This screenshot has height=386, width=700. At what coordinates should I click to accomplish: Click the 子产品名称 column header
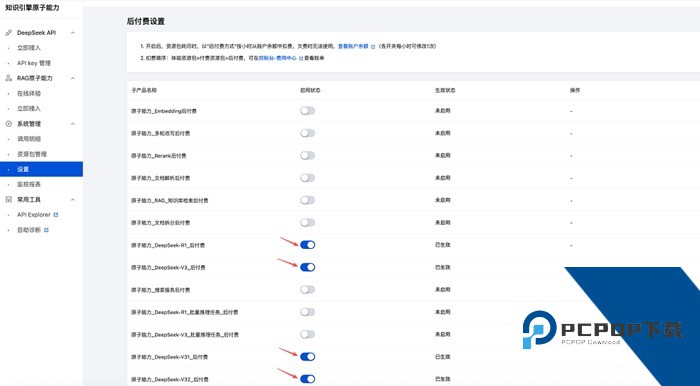[144, 90]
